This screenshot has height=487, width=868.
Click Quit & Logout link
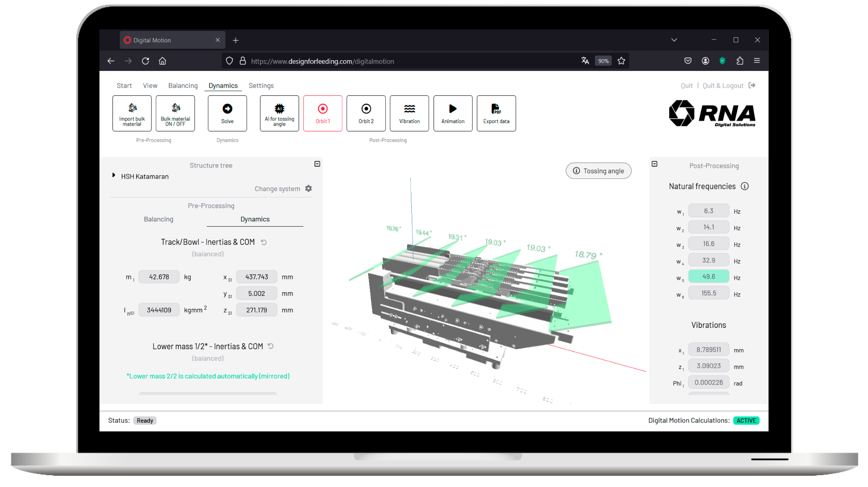pos(723,86)
